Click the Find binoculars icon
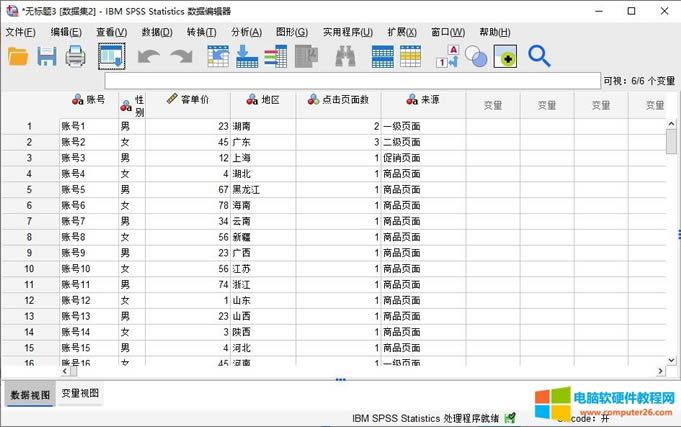 click(345, 57)
